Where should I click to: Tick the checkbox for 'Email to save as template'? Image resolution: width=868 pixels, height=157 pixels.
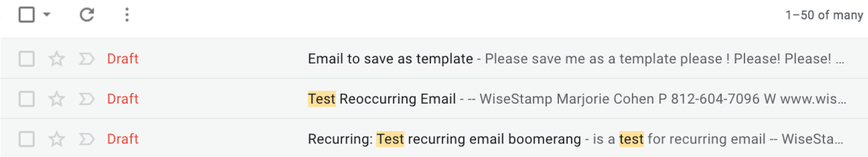(x=26, y=59)
